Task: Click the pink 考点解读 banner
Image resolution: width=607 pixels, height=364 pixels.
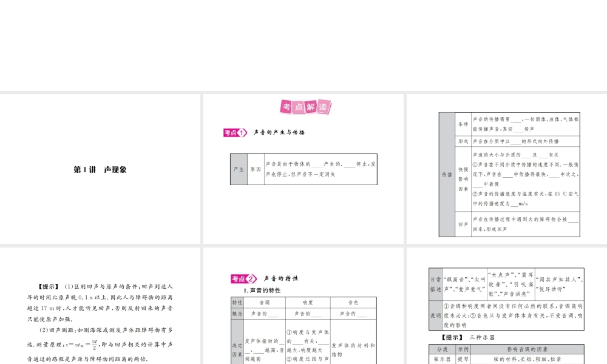Action: [x=305, y=107]
